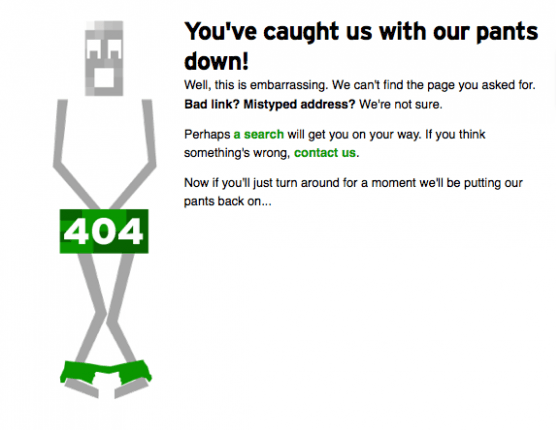Click the character's right white eye
Image resolution: width=556 pixels, height=430 pixels.
point(114,49)
